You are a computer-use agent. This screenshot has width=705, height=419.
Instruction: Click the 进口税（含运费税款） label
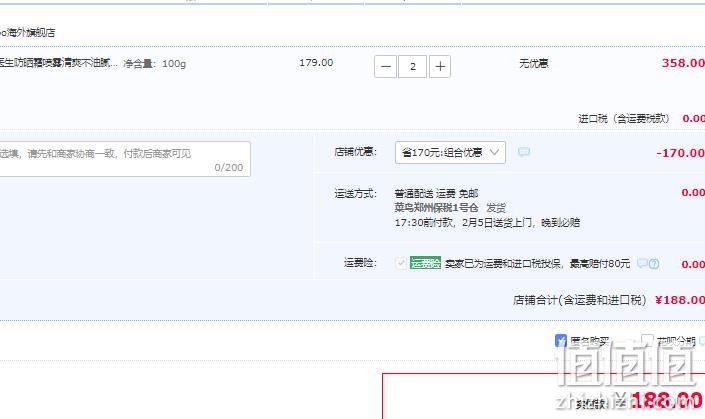(624, 119)
